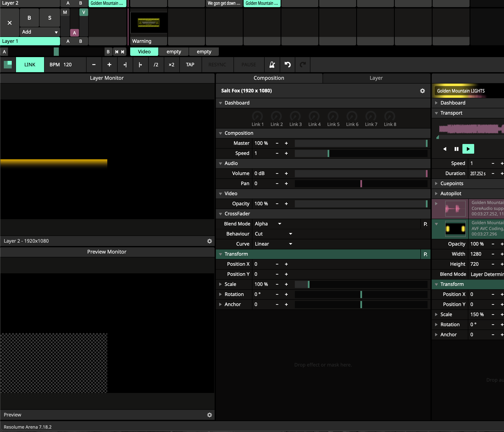This screenshot has height=432, width=504.
Task: Expand the Cuepoints section
Action: [x=451, y=183]
